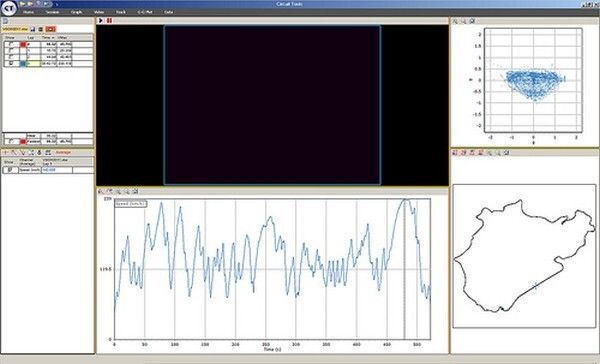600x364 pixels.
Task: Zoom in on speed graph via toolbar
Action: [118, 191]
